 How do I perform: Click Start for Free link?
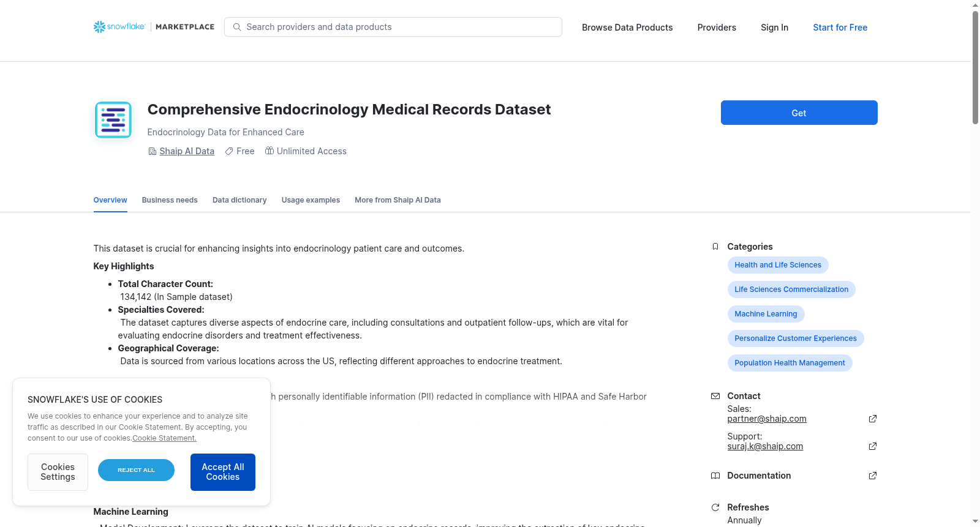(x=840, y=28)
